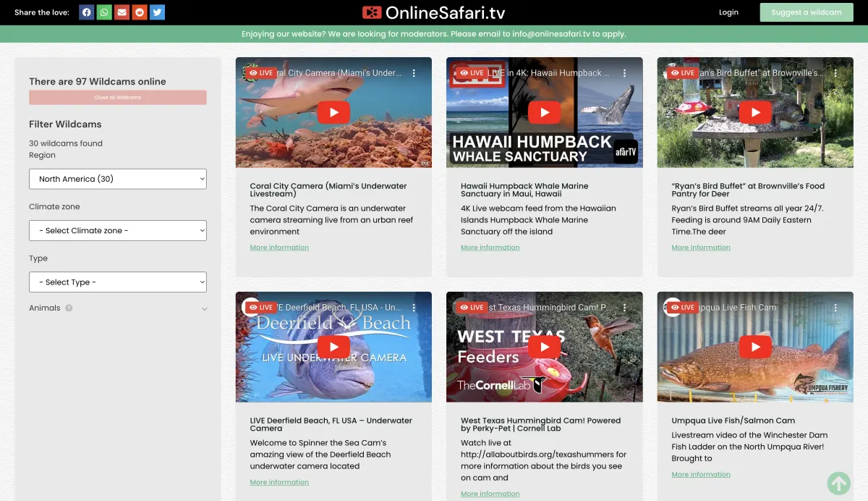Image resolution: width=868 pixels, height=501 pixels.
Task: Click the Coral City Camera card title
Action: pyautogui.click(x=328, y=190)
